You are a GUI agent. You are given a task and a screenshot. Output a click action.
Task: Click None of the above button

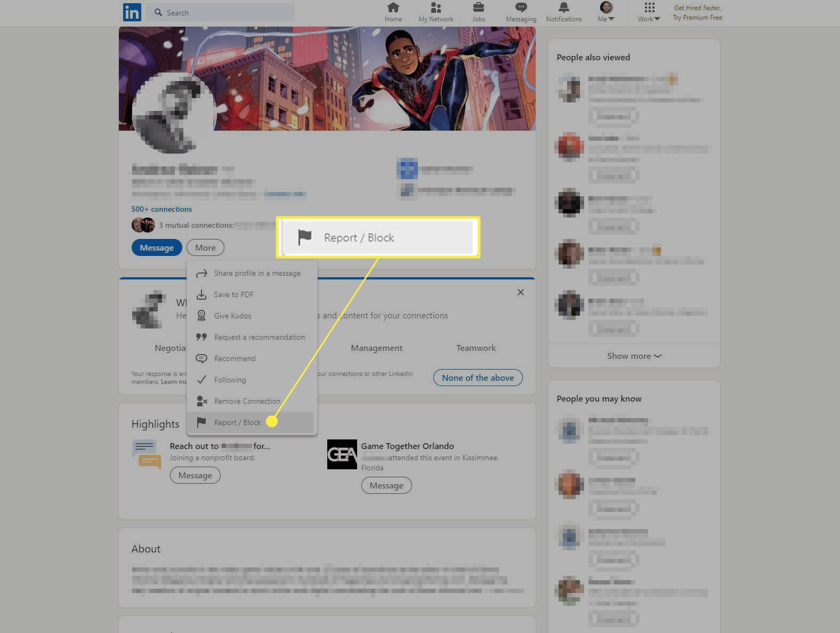[x=478, y=378]
